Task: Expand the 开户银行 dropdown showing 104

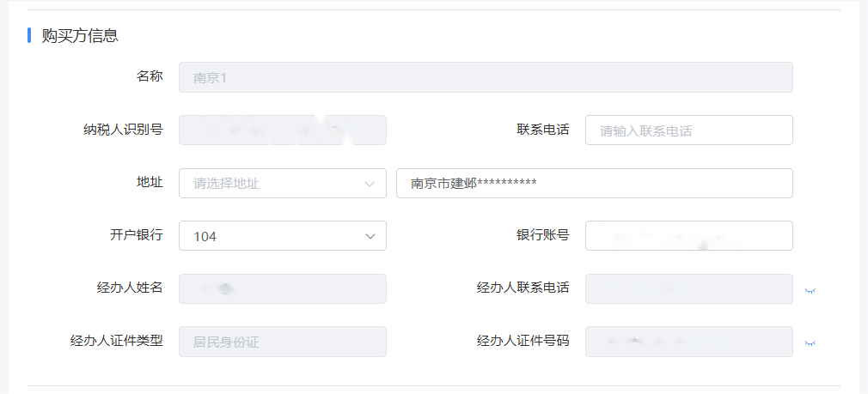Action: click(282, 236)
